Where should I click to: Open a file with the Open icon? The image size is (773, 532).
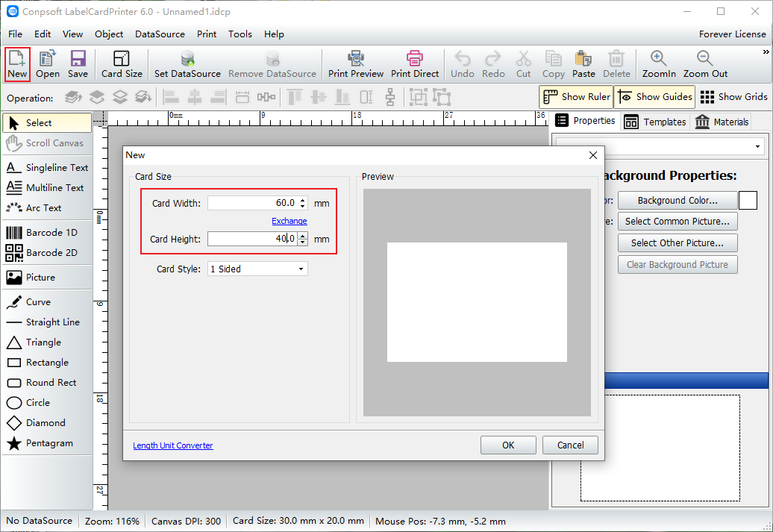[x=47, y=64]
